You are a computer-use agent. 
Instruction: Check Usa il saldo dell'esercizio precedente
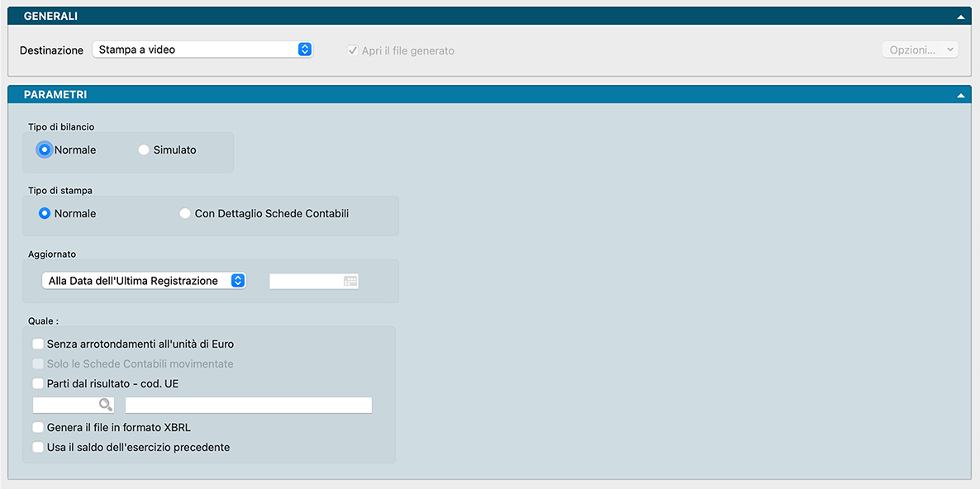[38, 447]
